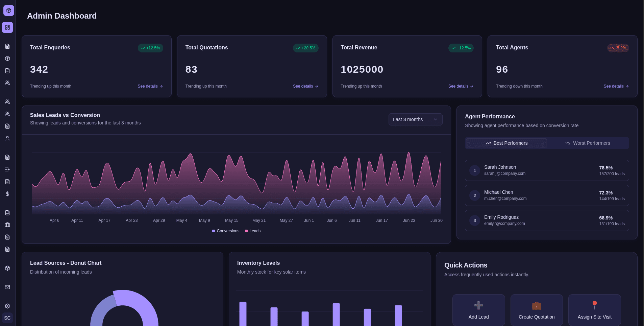Click the Create Quotation quick action
Viewport: 644px width, 326px height.
tap(536, 310)
